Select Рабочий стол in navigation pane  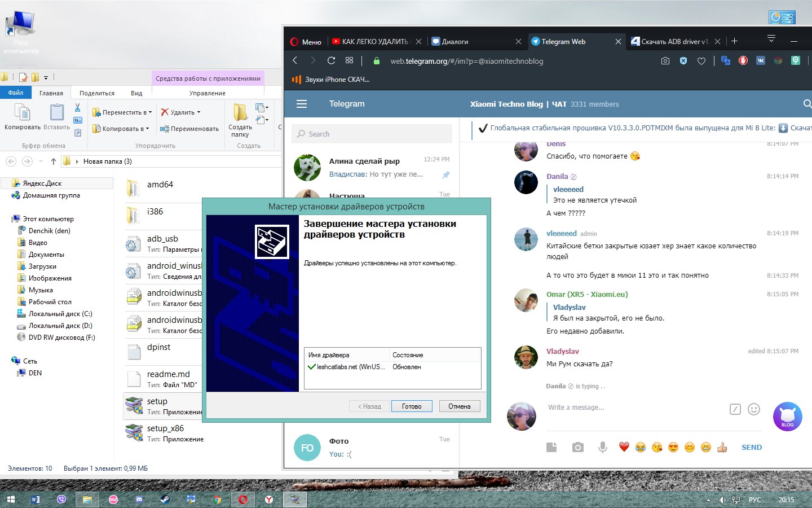tap(50, 302)
